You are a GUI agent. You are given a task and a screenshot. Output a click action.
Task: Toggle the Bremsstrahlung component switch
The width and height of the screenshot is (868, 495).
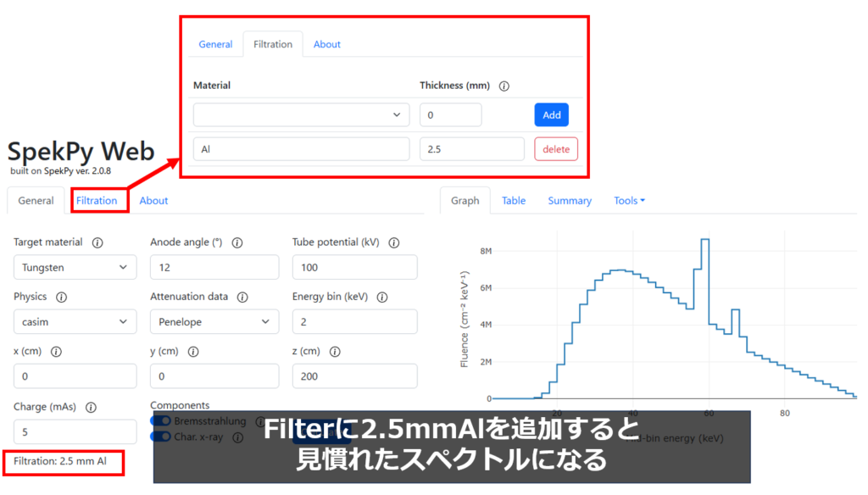click(160, 420)
